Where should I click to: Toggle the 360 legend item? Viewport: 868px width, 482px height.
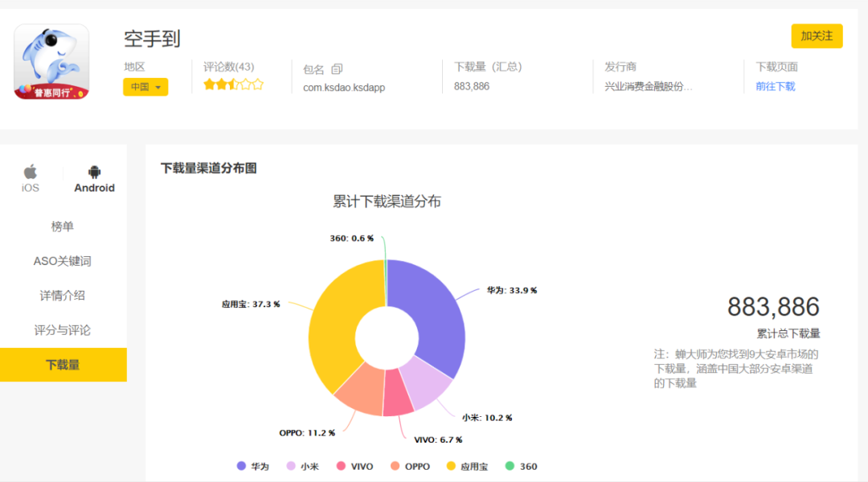click(522, 467)
